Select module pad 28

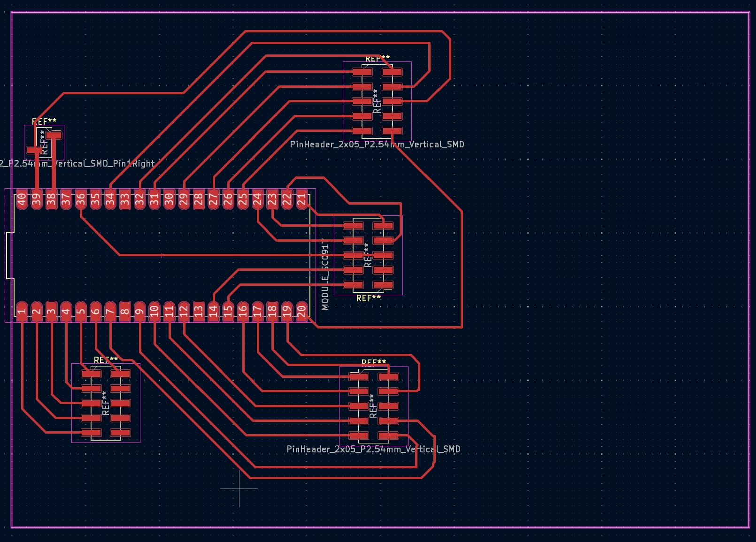click(x=199, y=199)
